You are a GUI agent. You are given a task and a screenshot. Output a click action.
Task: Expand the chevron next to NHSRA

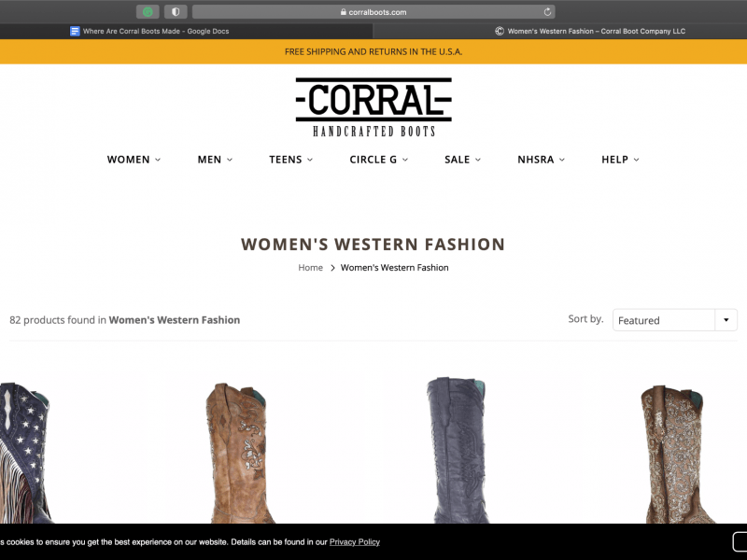coord(562,160)
